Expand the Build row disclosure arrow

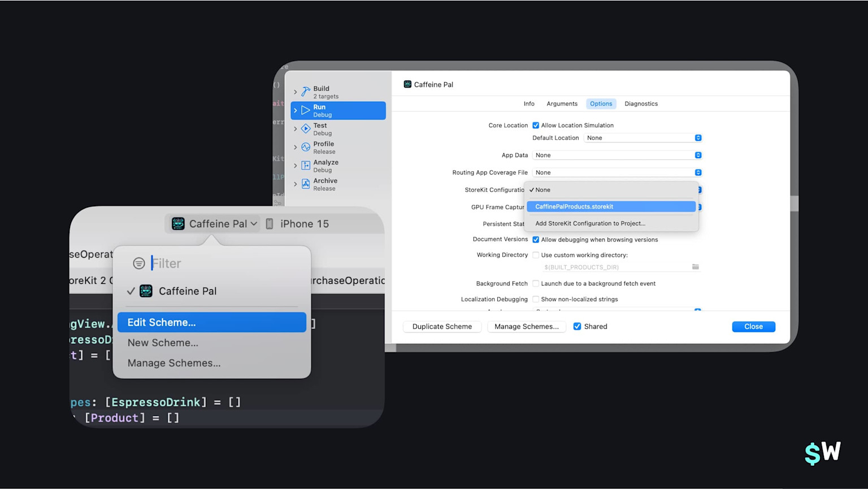tap(295, 92)
